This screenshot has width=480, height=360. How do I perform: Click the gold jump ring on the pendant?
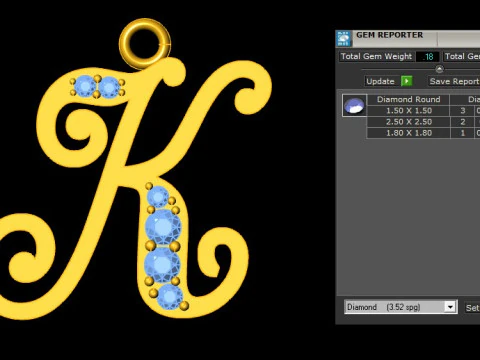point(145,43)
